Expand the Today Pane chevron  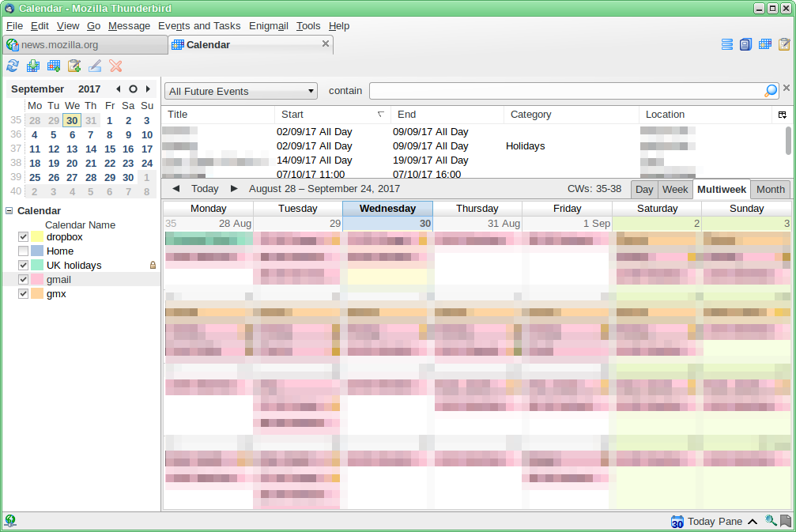pos(753,522)
